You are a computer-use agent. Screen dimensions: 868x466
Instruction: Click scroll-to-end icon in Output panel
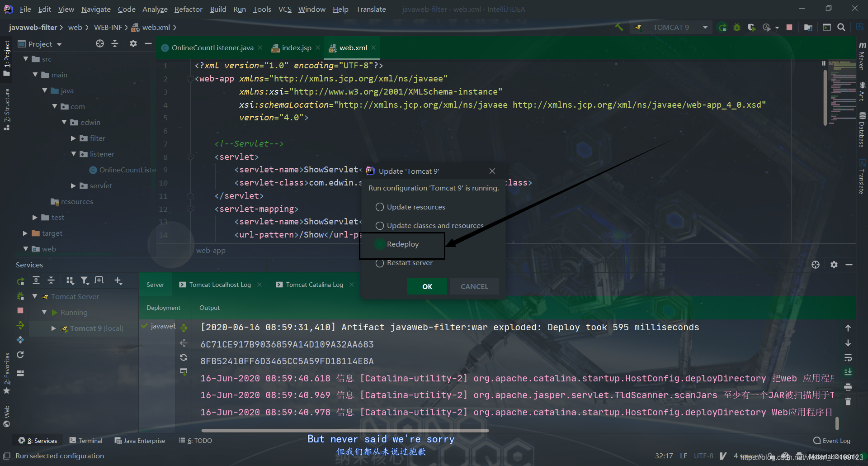pyautogui.click(x=848, y=372)
